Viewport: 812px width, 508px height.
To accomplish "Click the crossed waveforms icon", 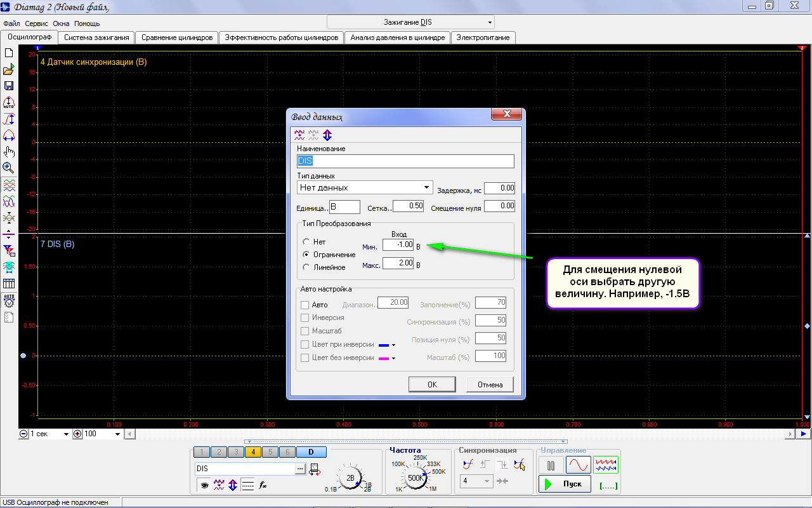I will [x=9, y=218].
